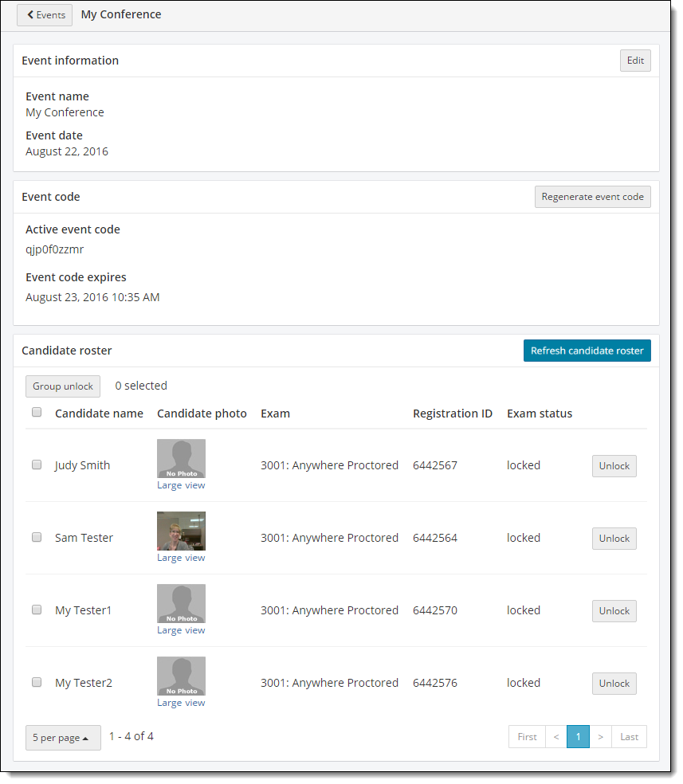Click Judy Smith's No Photo placeholder
The width and height of the screenshot is (683, 784).
click(x=181, y=458)
